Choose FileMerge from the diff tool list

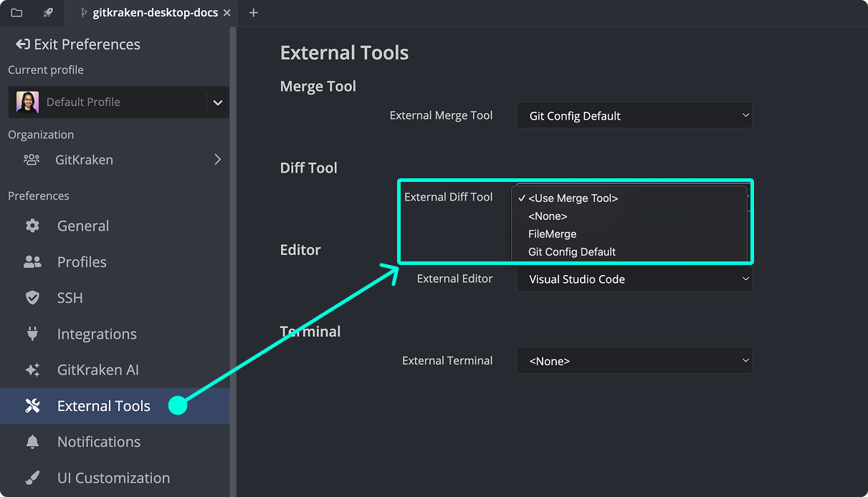[x=552, y=234]
